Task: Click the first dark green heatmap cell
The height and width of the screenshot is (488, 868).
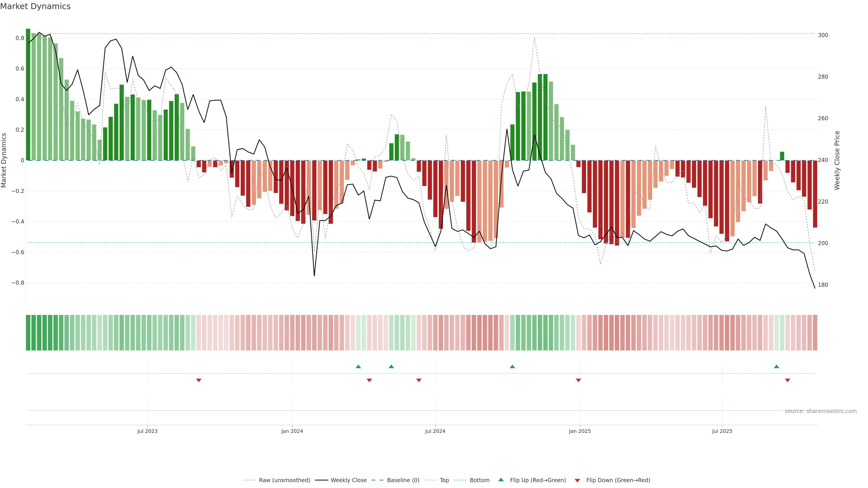Action: [x=28, y=333]
